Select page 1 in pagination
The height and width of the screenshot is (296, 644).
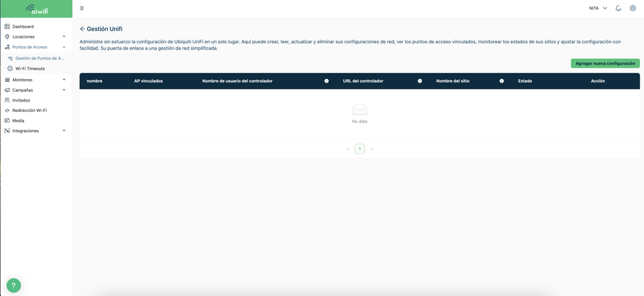359,149
